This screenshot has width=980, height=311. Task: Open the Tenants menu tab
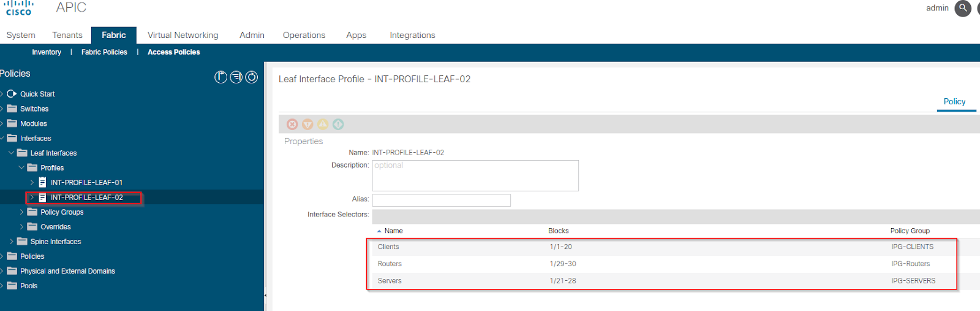(x=67, y=35)
